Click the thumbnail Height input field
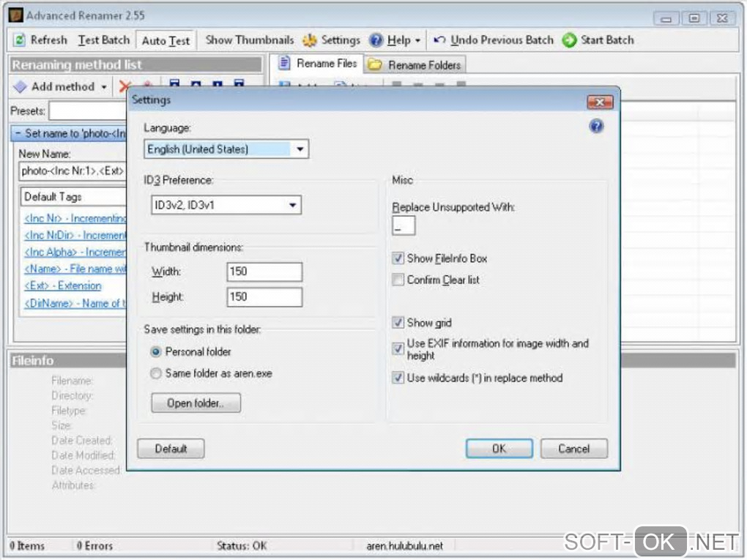Screen dimensions: 747x560 coord(264,296)
